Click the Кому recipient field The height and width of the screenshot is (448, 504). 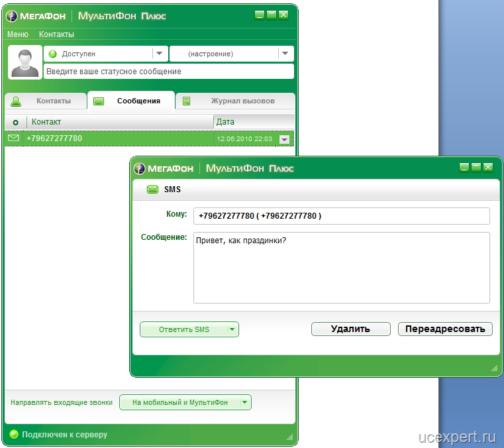pyautogui.click(x=341, y=216)
